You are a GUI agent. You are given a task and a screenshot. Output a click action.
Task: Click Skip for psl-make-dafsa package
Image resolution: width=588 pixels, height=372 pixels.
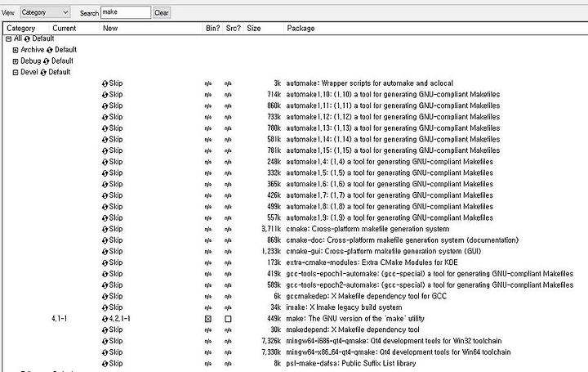[115, 364]
